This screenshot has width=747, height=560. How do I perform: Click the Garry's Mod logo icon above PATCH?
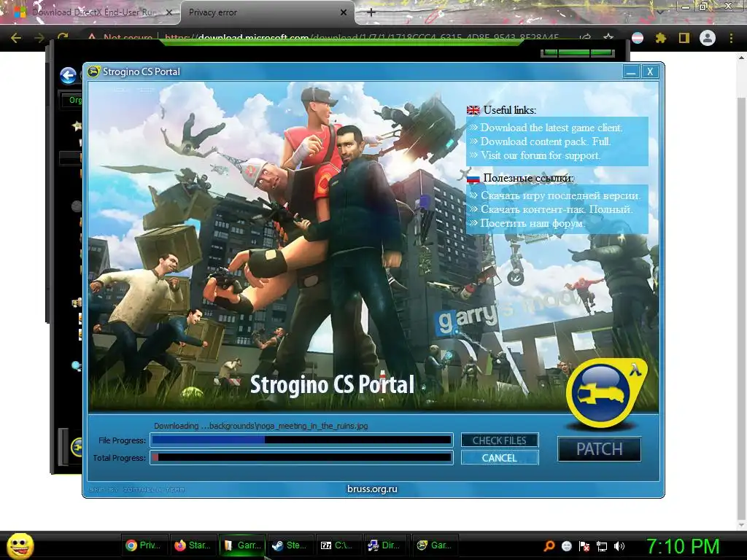[606, 393]
